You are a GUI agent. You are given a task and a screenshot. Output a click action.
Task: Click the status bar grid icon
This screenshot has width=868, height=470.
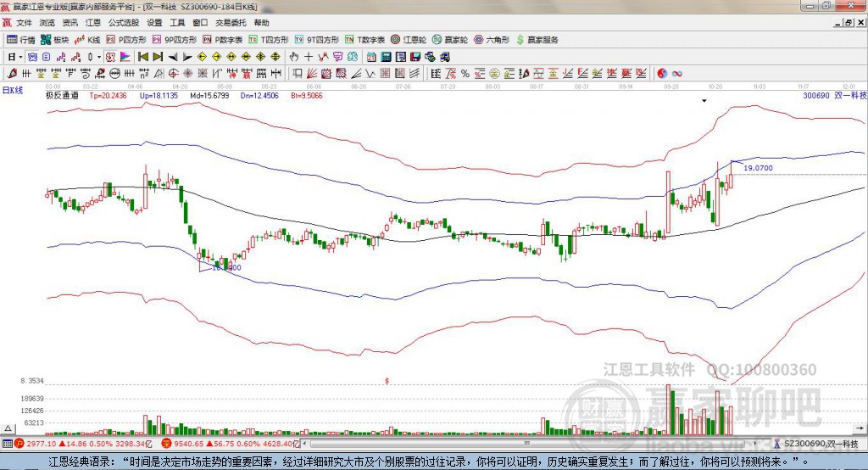7,444
